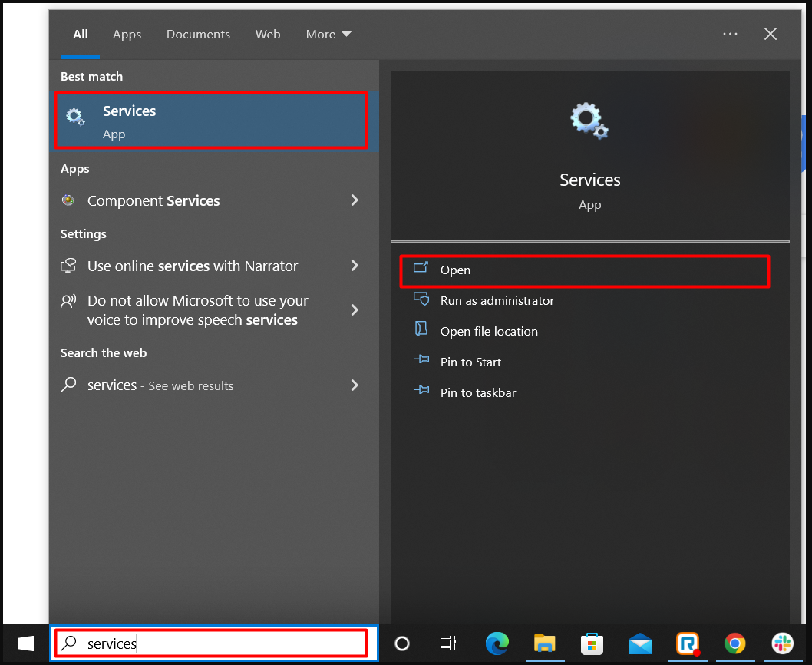The width and height of the screenshot is (812, 665).
Task: Switch to the Apps search tab
Action: point(127,35)
